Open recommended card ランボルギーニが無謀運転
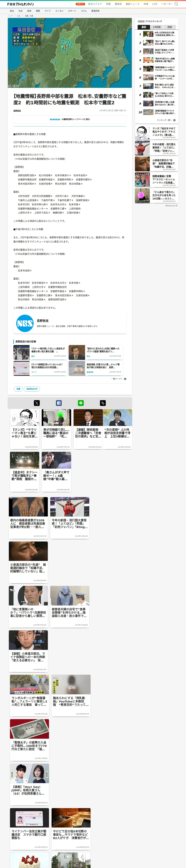The height and width of the screenshot is (868, 186). [x=29, y=695]
